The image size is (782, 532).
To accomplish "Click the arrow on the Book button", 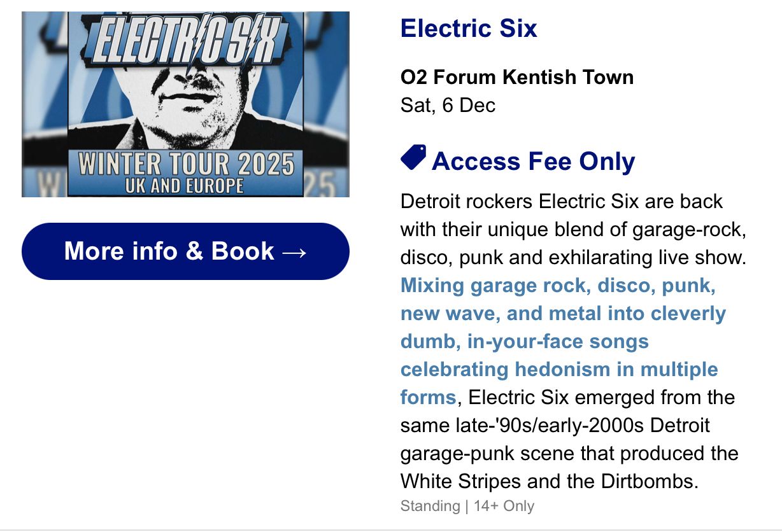I will tap(294, 251).
